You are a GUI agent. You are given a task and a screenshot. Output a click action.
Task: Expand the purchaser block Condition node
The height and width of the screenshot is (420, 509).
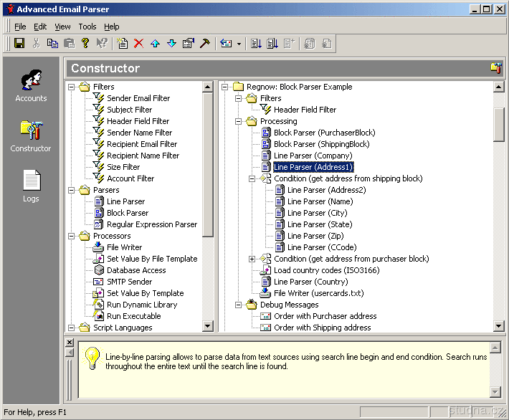coord(252,259)
